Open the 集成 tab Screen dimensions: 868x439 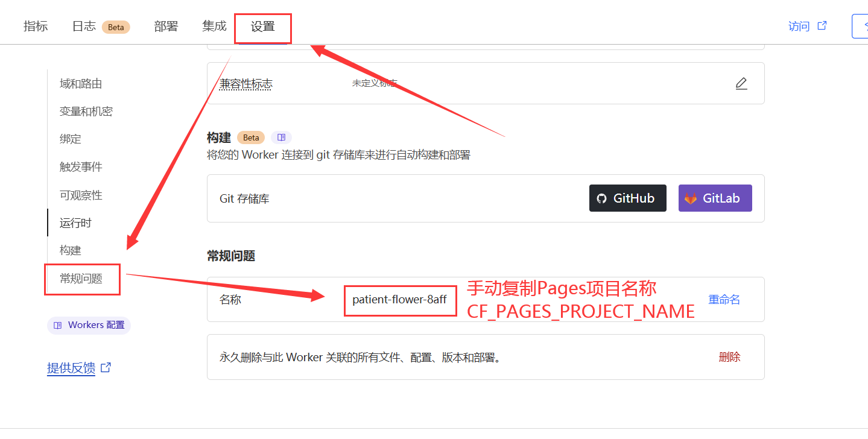[214, 26]
